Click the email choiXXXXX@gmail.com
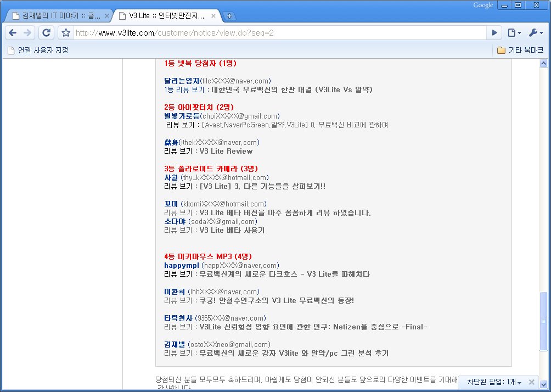551x392 pixels. (x=240, y=116)
